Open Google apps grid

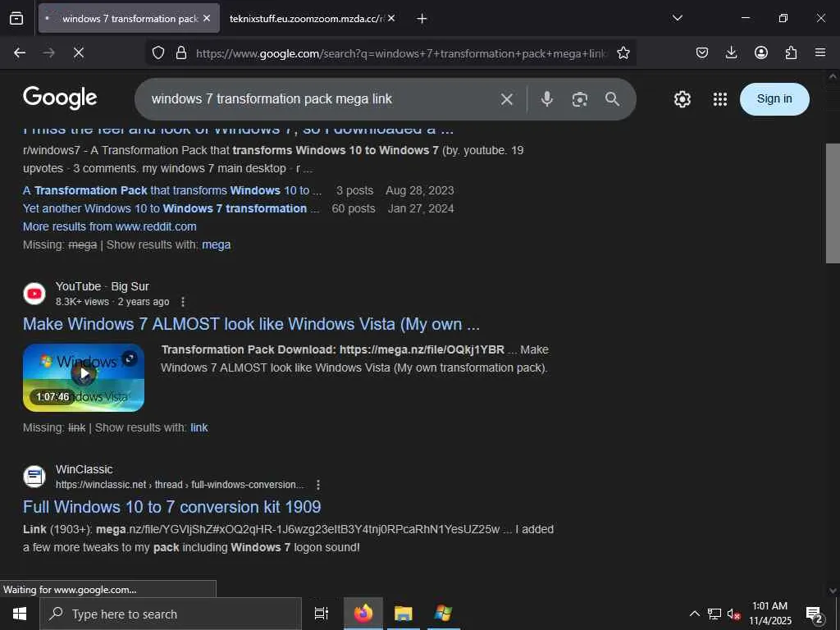720,99
